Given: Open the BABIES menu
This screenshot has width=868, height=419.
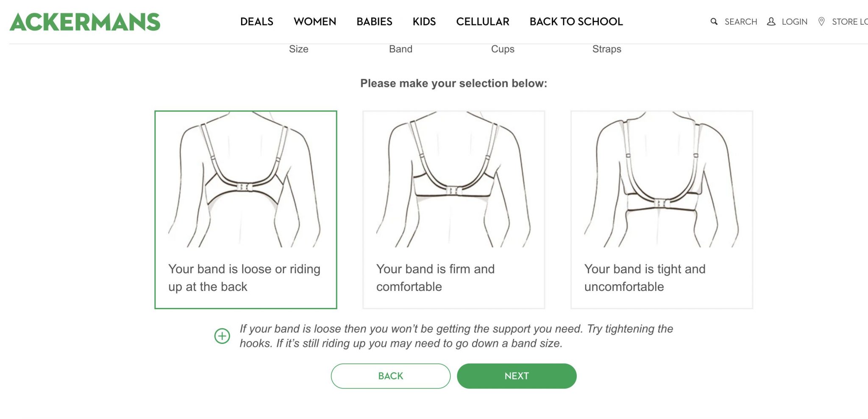Looking at the screenshot, I should (x=374, y=21).
